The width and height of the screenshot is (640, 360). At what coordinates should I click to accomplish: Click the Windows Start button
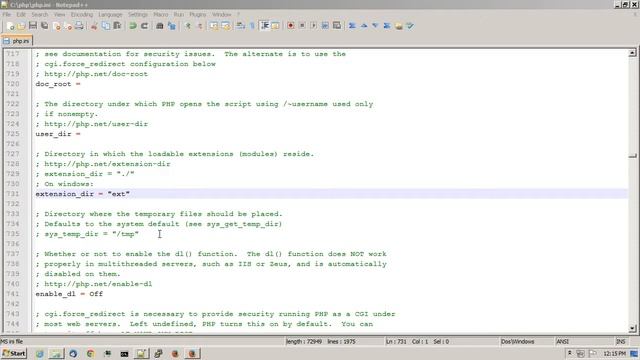click(x=14, y=353)
